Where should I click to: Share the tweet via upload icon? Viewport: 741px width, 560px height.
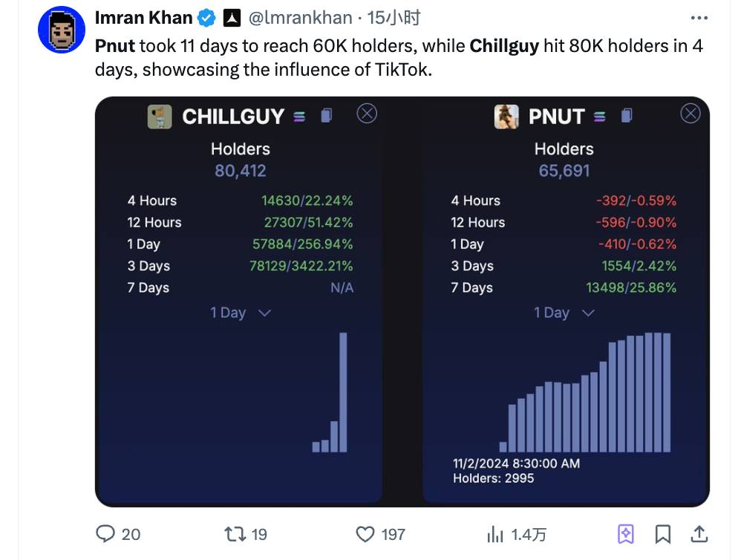pos(699,533)
